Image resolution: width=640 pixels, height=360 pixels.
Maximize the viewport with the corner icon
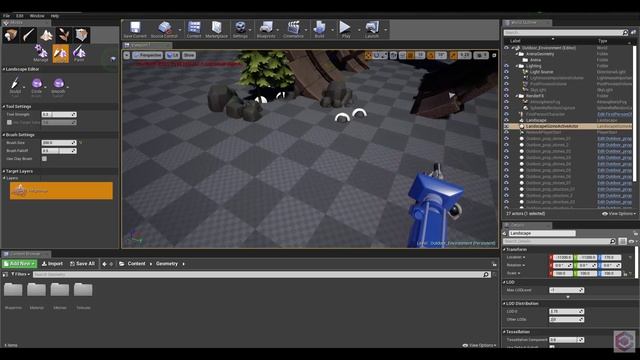pyautogui.click(x=494, y=55)
